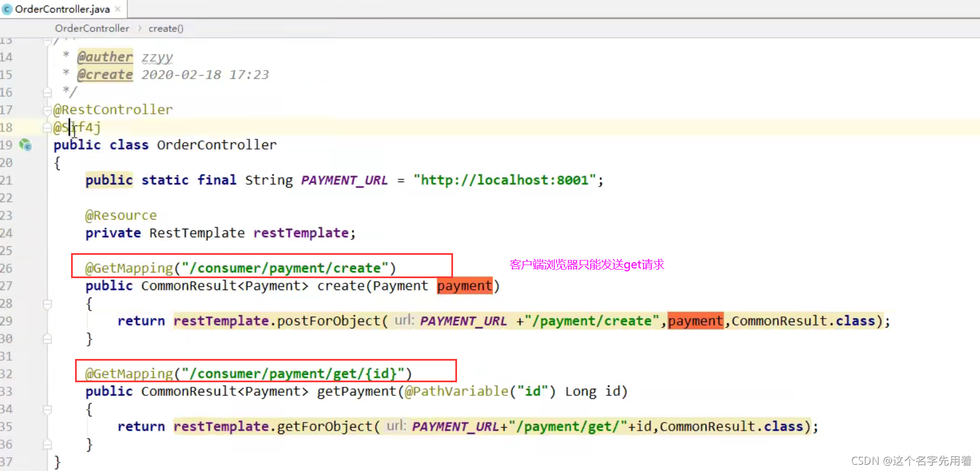The image size is (980, 471).
Task: Click zzyy author name in the comment
Action: pyautogui.click(x=157, y=57)
